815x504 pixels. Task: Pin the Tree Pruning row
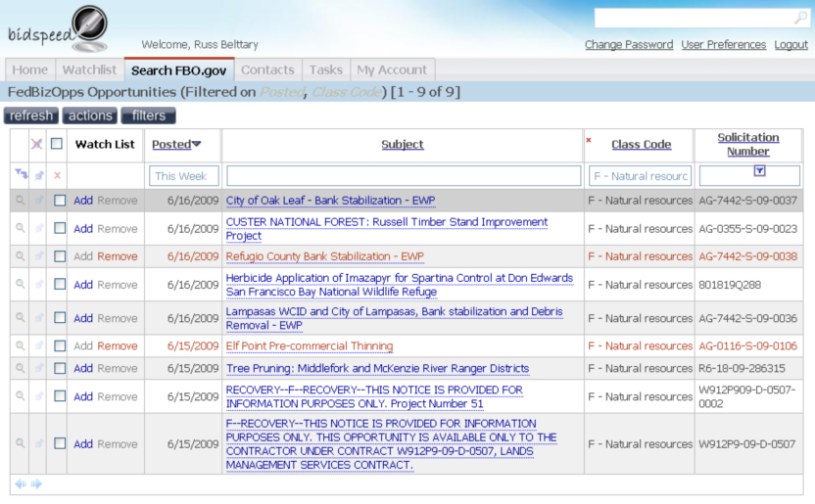coord(39,369)
